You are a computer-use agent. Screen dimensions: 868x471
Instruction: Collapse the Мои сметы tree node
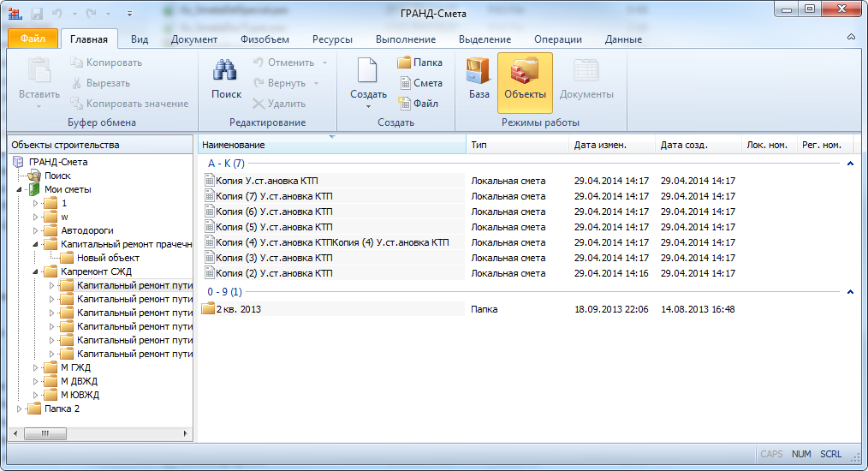[x=20, y=189]
